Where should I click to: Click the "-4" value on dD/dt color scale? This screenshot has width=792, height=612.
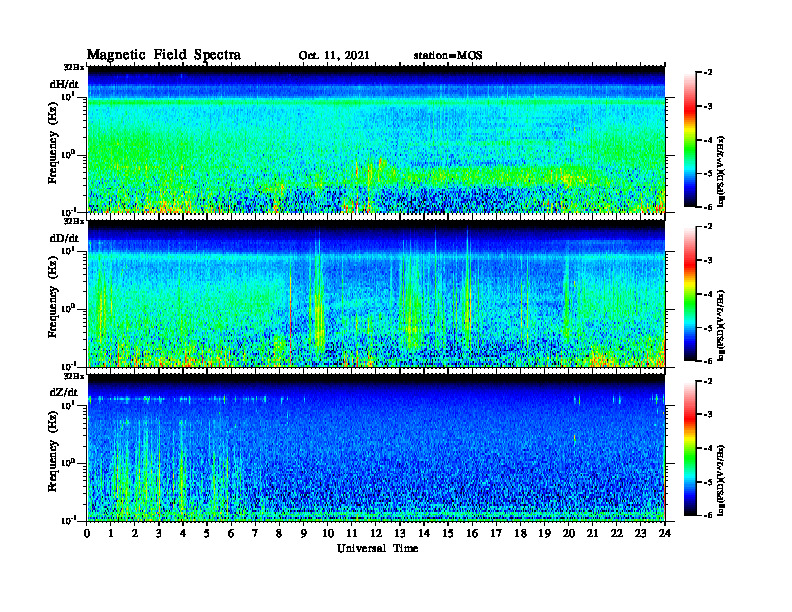tap(707, 294)
